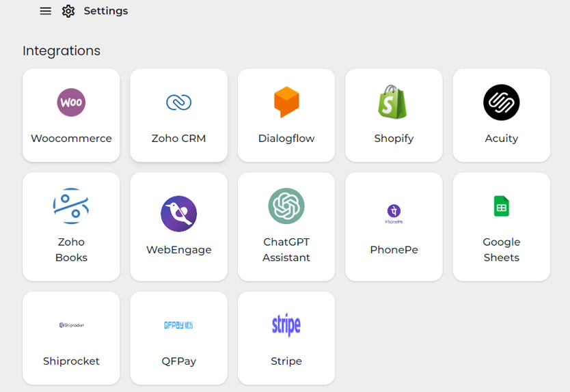The image size is (570, 392).
Task: Open the hamburger menu icon
Action: pyautogui.click(x=45, y=11)
